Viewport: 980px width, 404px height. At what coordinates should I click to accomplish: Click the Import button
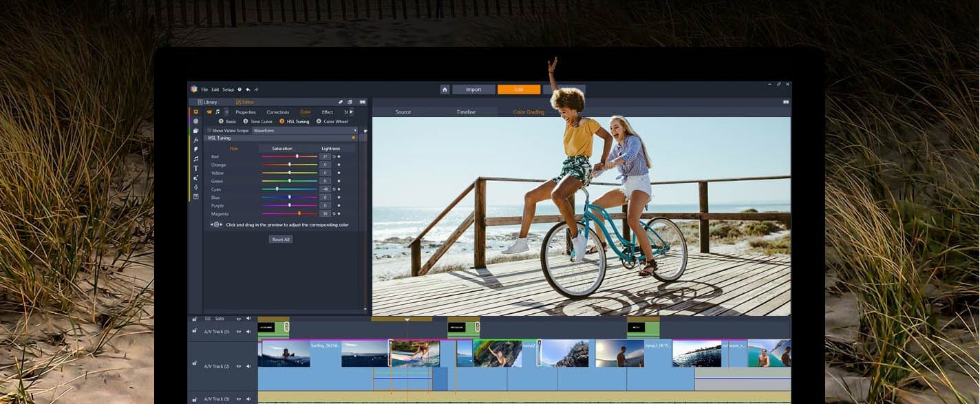point(473,89)
